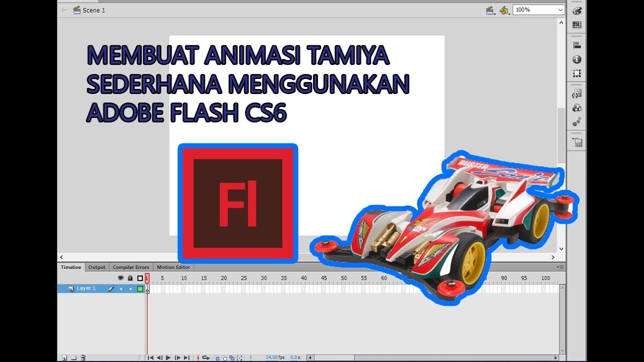Open the Project panel icon

pyautogui.click(x=577, y=142)
